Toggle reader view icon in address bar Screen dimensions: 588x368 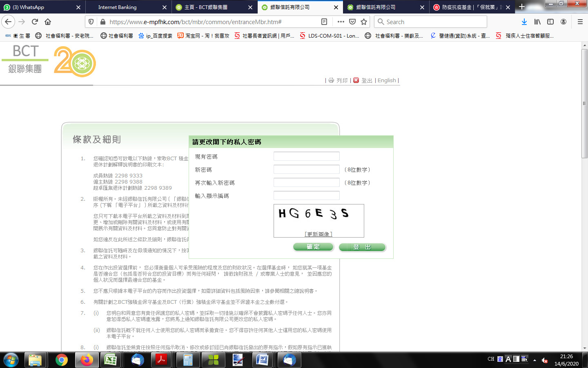[324, 22]
